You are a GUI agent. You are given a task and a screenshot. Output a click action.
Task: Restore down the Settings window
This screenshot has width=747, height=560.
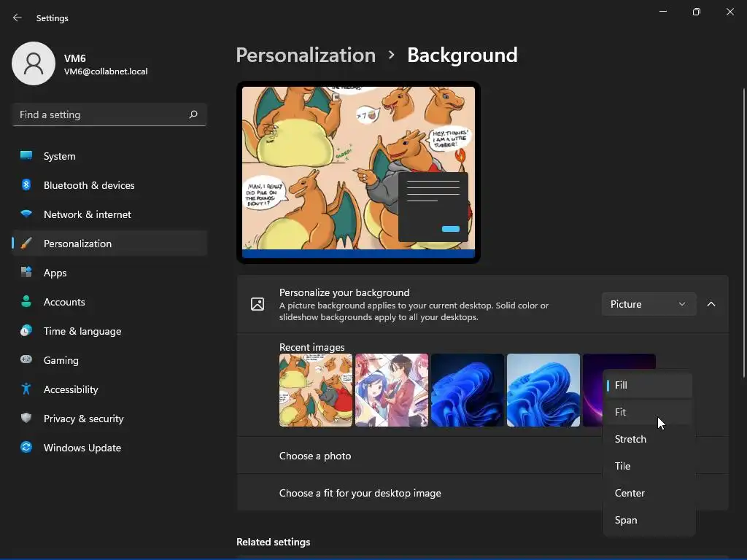(696, 12)
